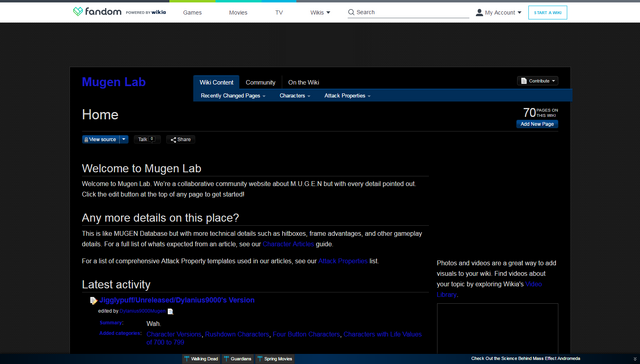Open the arrow next to View source
This screenshot has height=364, width=640.
pos(124,140)
